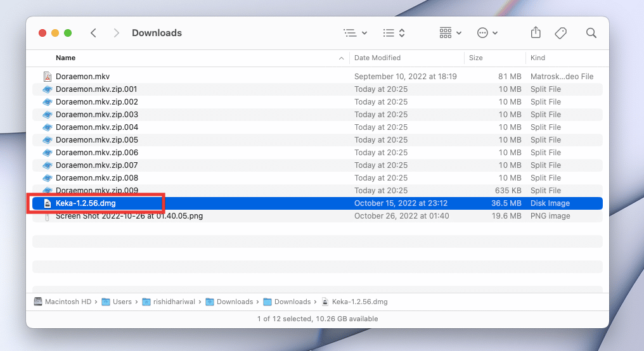Select Doraemon.mkv.zip.008 file icon
This screenshot has width=644, height=351.
[48, 178]
